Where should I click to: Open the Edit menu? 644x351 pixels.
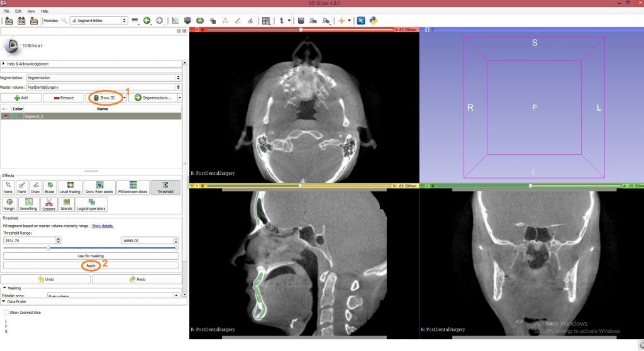(x=18, y=11)
